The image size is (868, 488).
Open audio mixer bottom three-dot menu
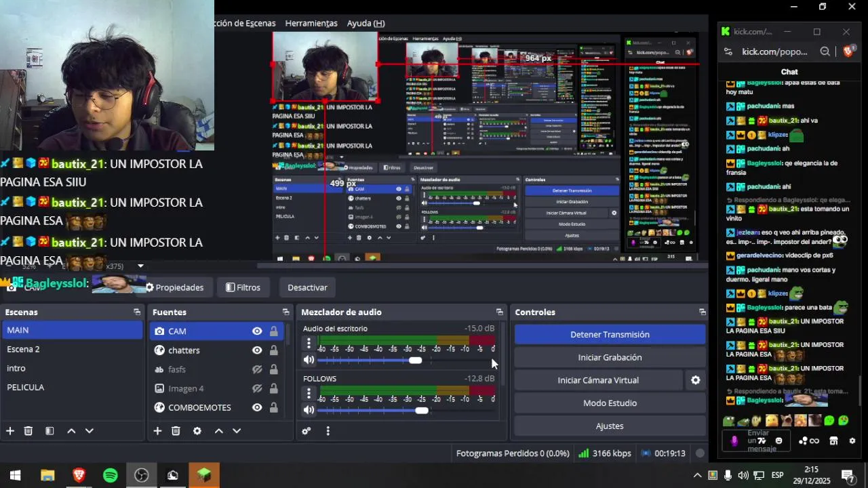tap(328, 431)
